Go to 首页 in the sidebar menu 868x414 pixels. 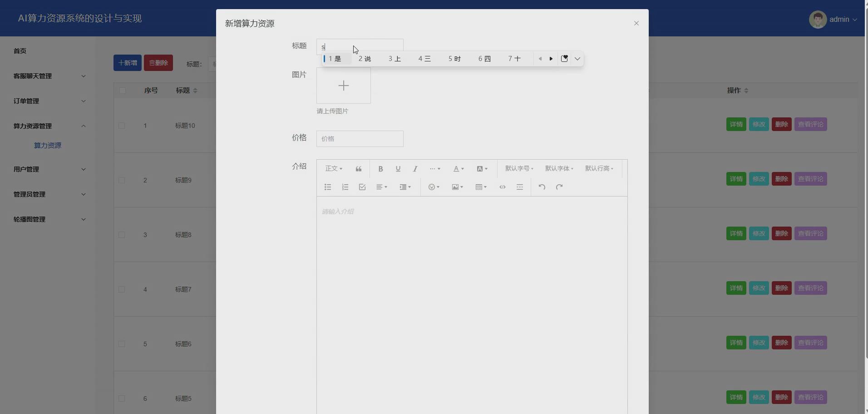tap(20, 51)
